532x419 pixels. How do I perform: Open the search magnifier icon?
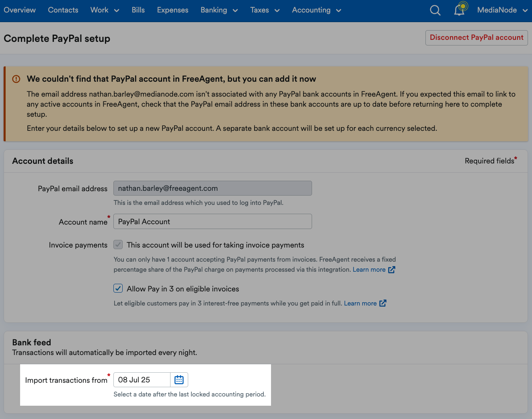(435, 10)
